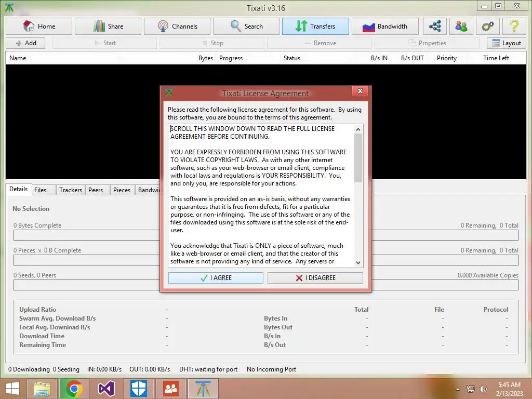Open the shield security app in taskbar
This screenshot has height=399, width=532.
(138, 389)
